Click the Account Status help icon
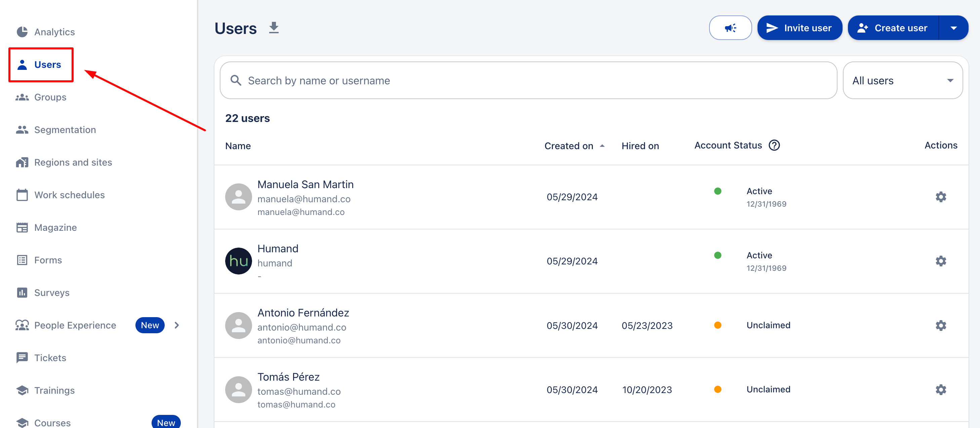 [x=774, y=145]
